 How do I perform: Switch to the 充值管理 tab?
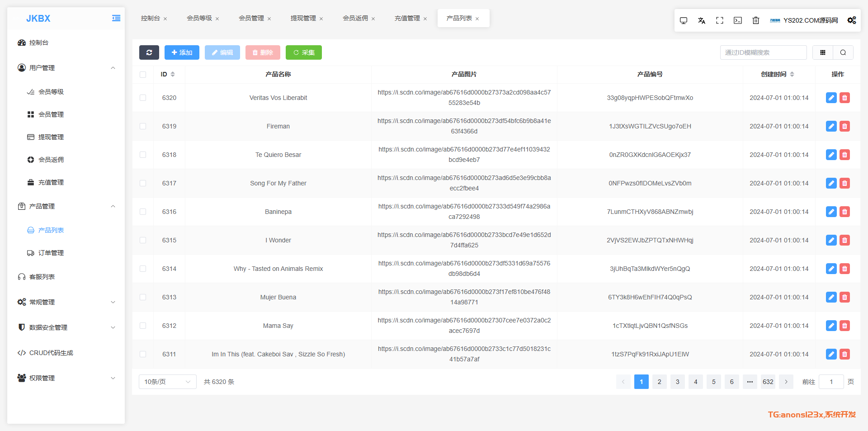coord(407,18)
